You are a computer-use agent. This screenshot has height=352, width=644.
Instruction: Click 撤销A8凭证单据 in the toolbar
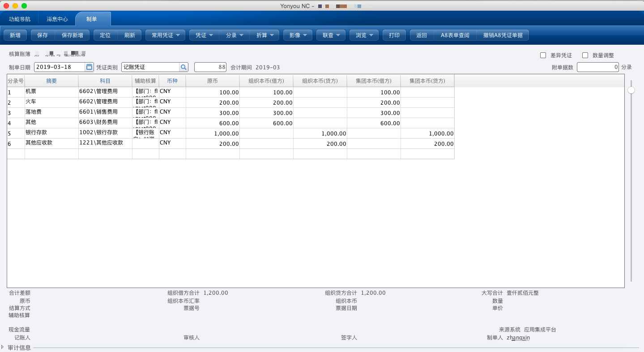(503, 35)
